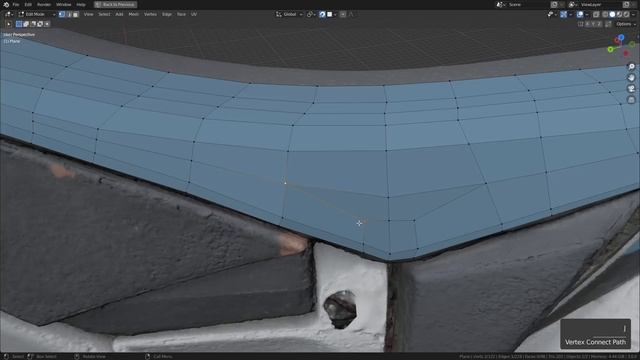Open the viewport View menu

[x=88, y=14]
